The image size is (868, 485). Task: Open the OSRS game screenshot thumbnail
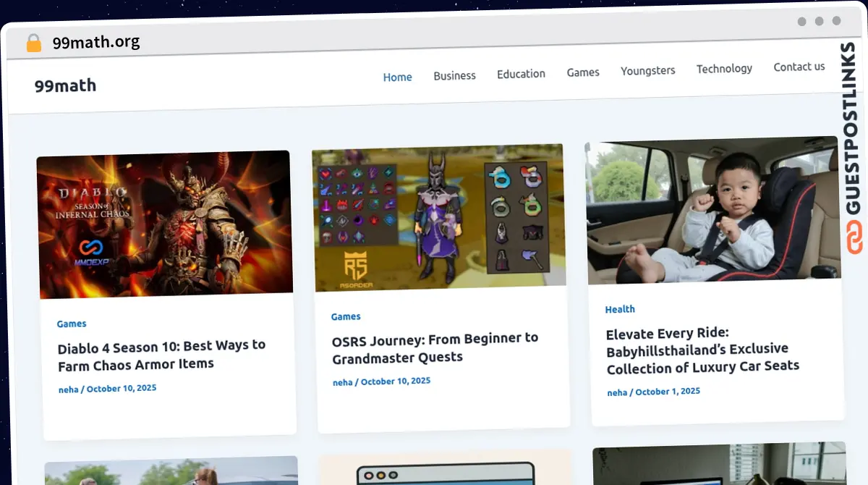(439, 216)
